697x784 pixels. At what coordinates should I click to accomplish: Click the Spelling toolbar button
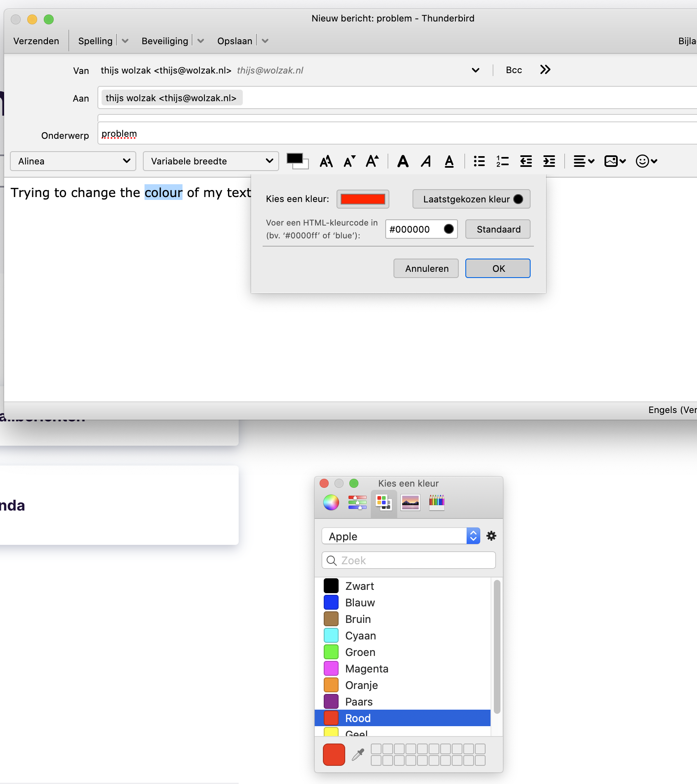click(x=95, y=41)
